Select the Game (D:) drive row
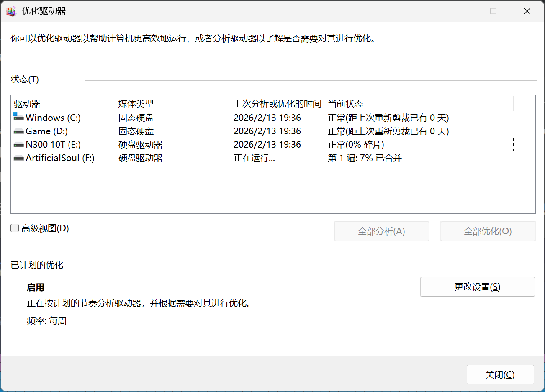This screenshot has height=392, width=545. point(263,131)
